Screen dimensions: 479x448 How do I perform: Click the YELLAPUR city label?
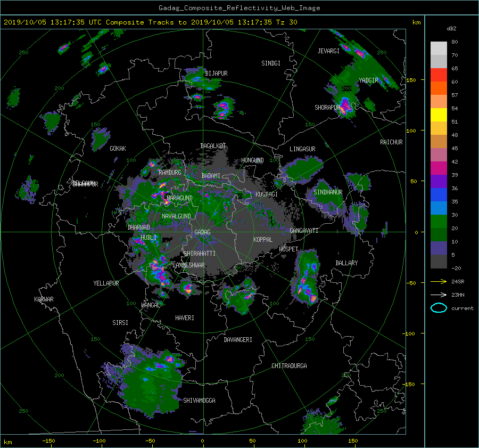tap(106, 283)
